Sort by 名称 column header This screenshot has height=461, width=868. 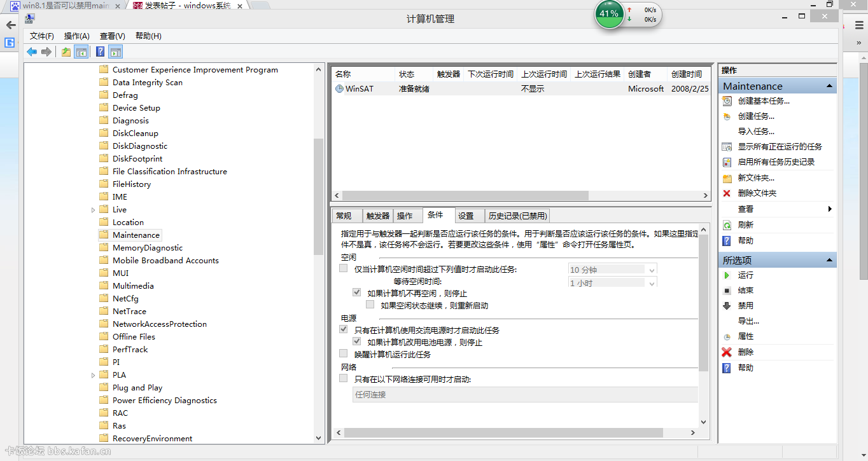click(363, 74)
